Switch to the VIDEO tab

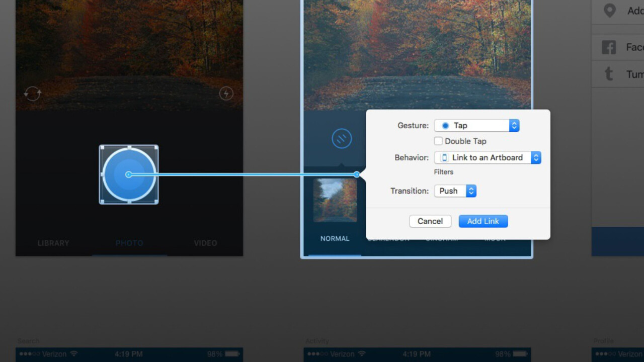(205, 243)
